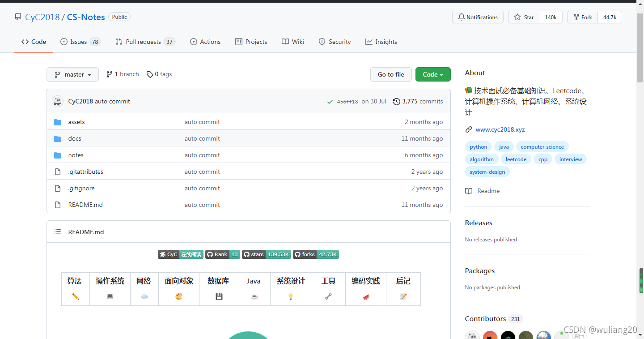Image resolution: width=644 pixels, height=339 pixels.
Task: Click the 44.7k fork count
Action: [x=610, y=17]
